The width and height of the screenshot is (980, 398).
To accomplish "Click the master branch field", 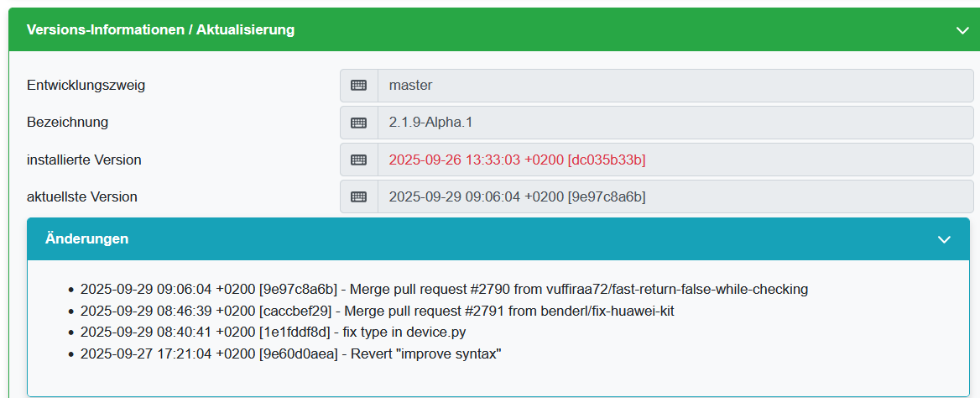I will tap(675, 85).
